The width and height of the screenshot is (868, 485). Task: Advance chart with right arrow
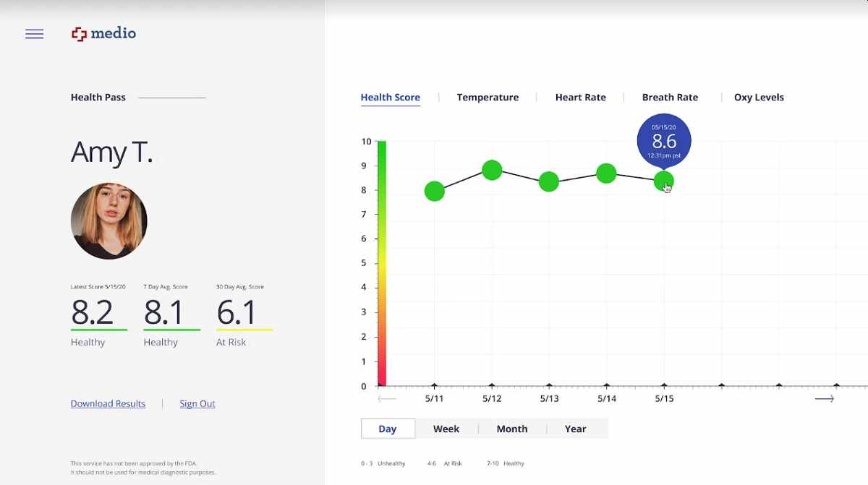[824, 399]
